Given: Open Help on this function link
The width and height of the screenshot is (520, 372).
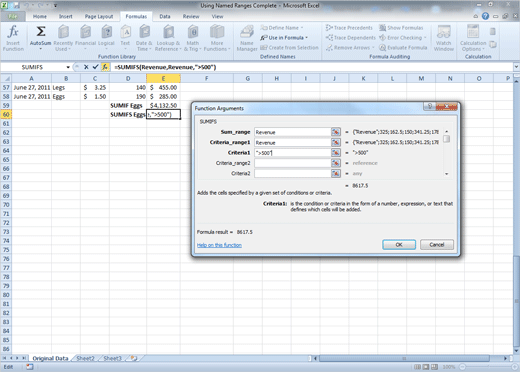Looking at the screenshot, I should 219,245.
